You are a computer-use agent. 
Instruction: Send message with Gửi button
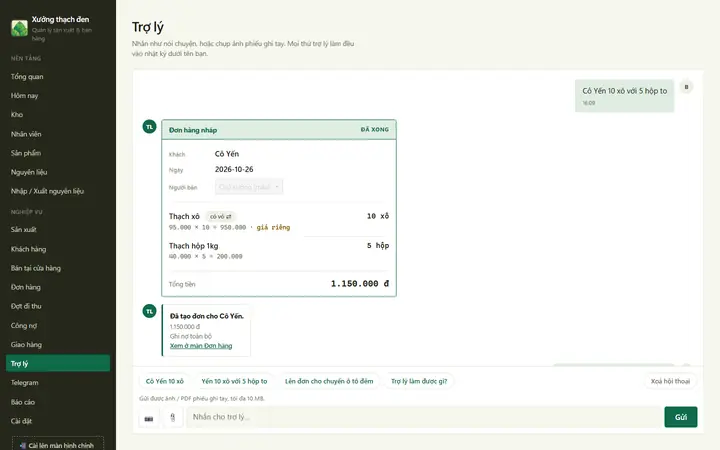click(x=681, y=417)
